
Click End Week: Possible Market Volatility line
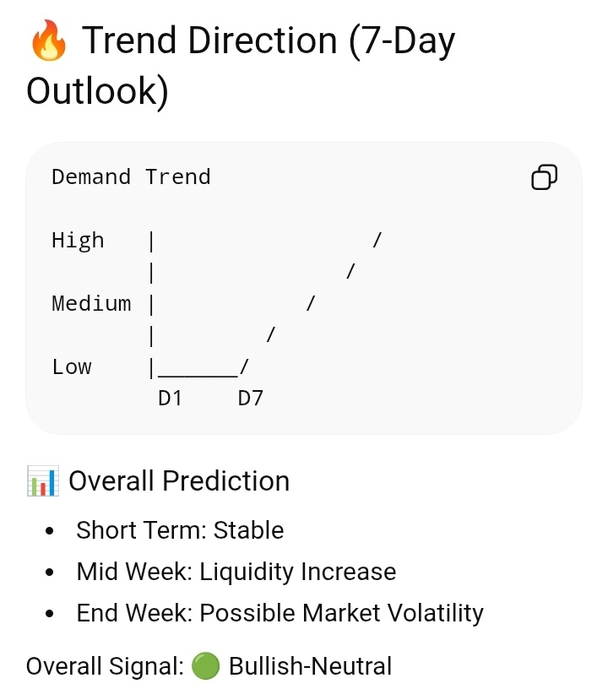click(x=280, y=613)
